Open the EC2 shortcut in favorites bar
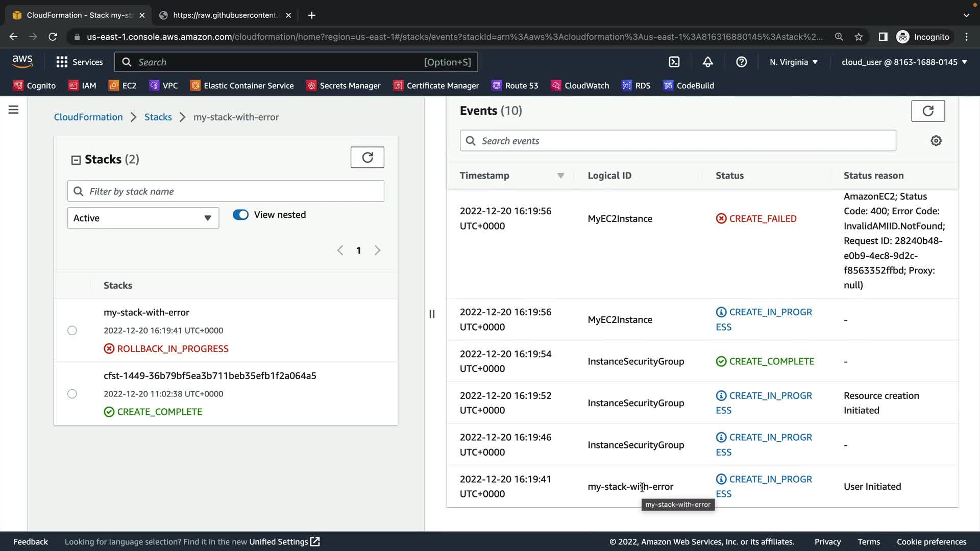980x551 pixels. (122, 86)
